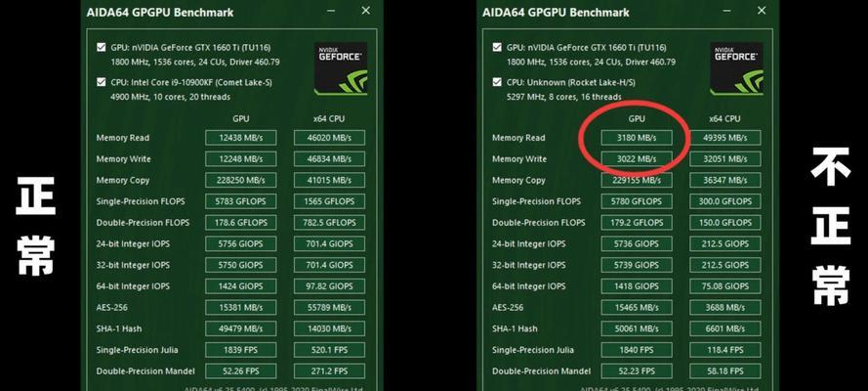Select the 178.6 GFLOPS double-precision value
Viewport: 868px width, 391px height.
[241, 223]
